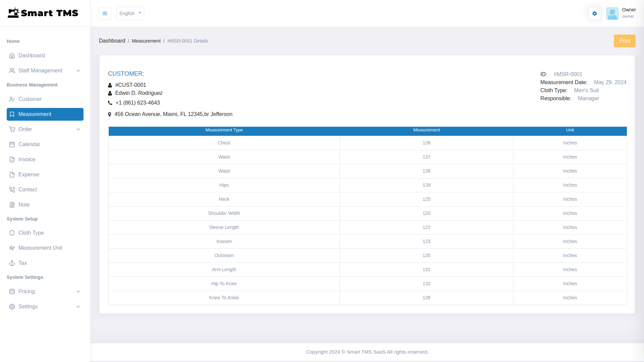Click the Contact phone icon

coord(12,190)
